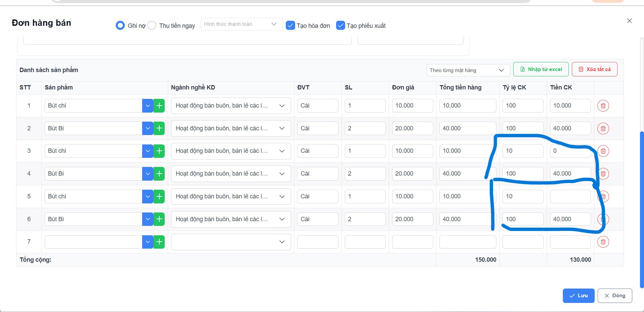Click green plus button on row 1

(x=159, y=106)
